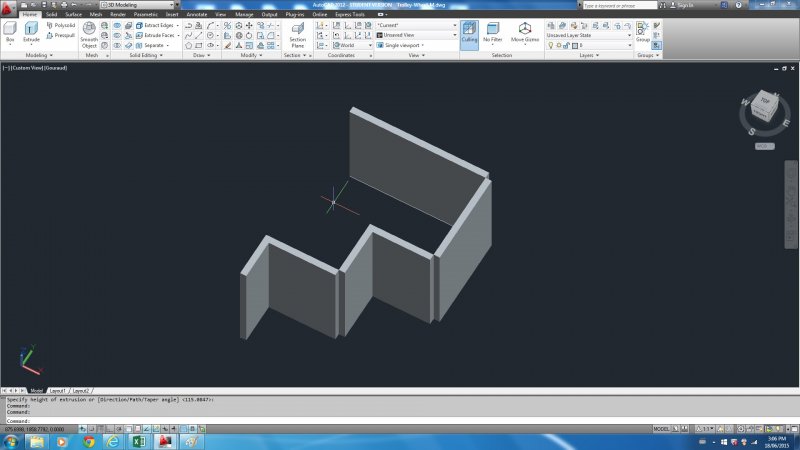Click the navigation bar on right edge
The height and width of the screenshot is (450, 800).
point(791,205)
